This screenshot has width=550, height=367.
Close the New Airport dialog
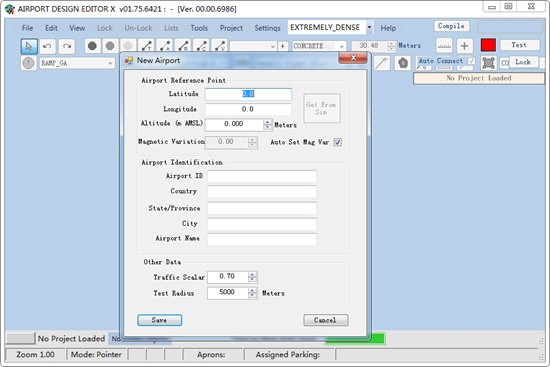click(x=353, y=58)
